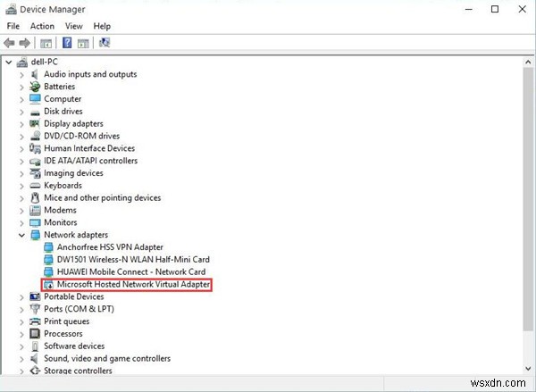The image size is (536, 392).
Task: Select the Human Interface Devices label
Action: [89, 148]
